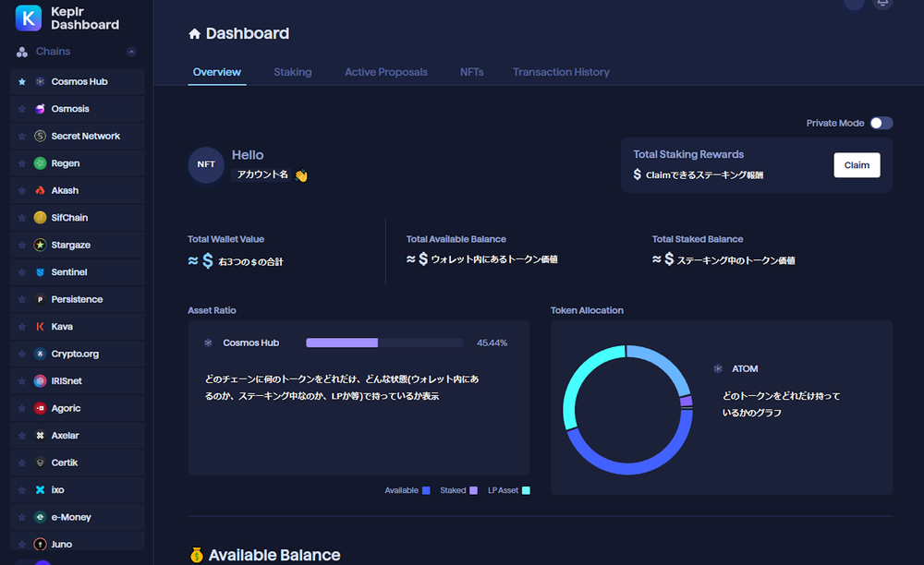Click the 45.44% ratio value
The height and width of the screenshot is (565, 924).
tap(492, 343)
